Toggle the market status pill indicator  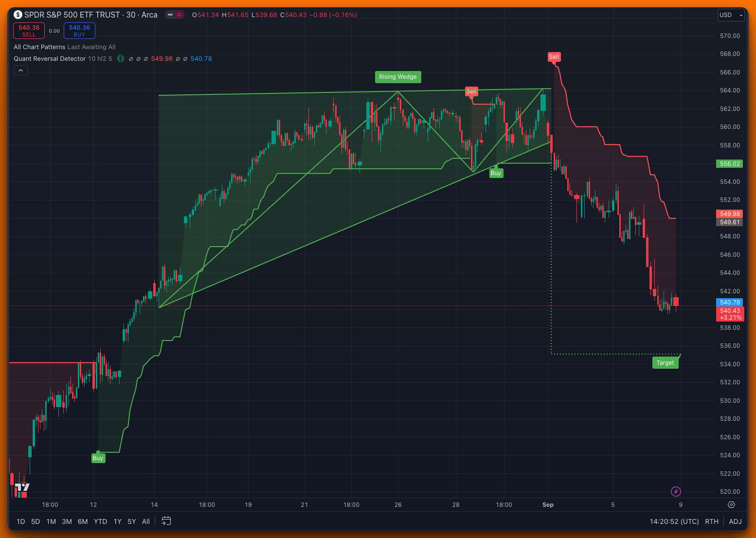175,15
